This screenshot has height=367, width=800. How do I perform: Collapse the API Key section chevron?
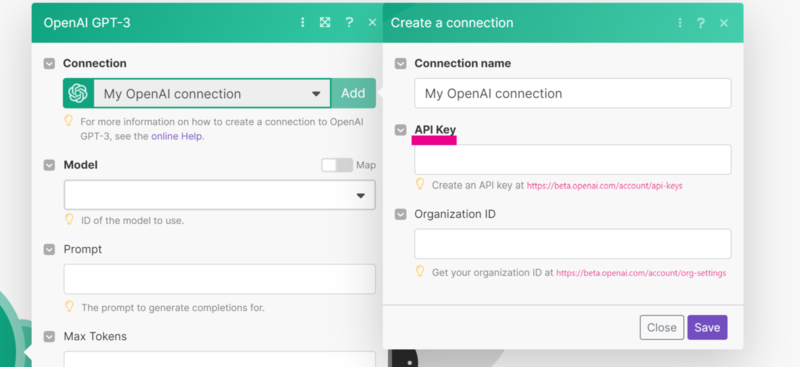[401, 130]
